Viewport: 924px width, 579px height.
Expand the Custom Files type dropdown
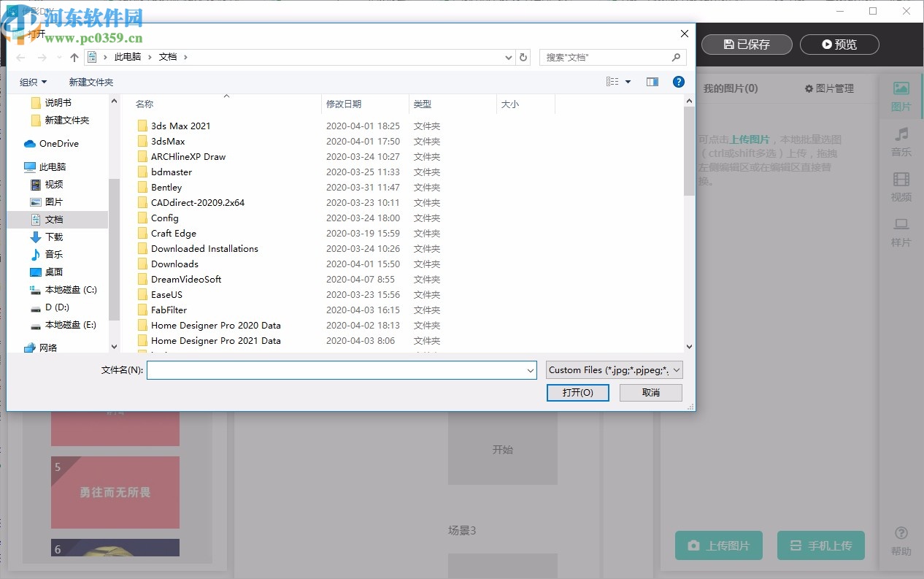pos(614,370)
